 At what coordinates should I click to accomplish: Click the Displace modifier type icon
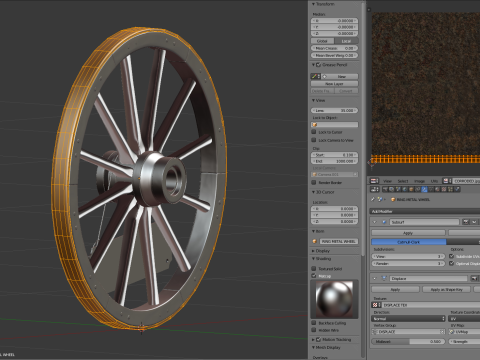(384, 278)
